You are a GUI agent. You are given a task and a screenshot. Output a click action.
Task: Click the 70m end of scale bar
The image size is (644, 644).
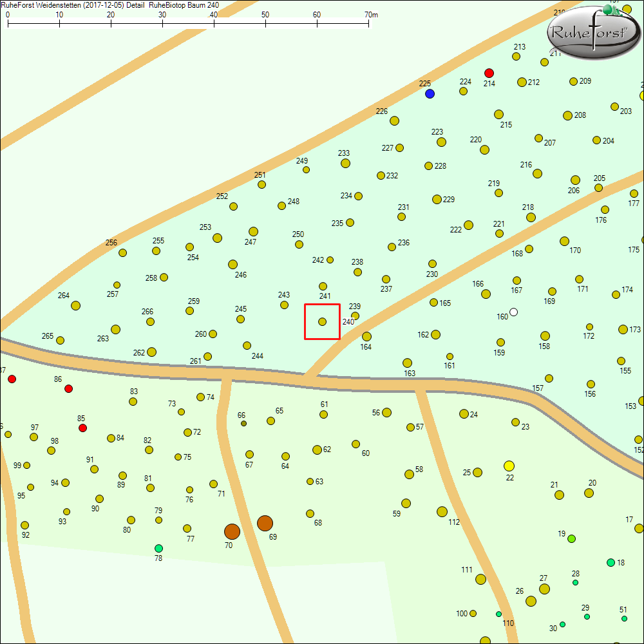(369, 23)
